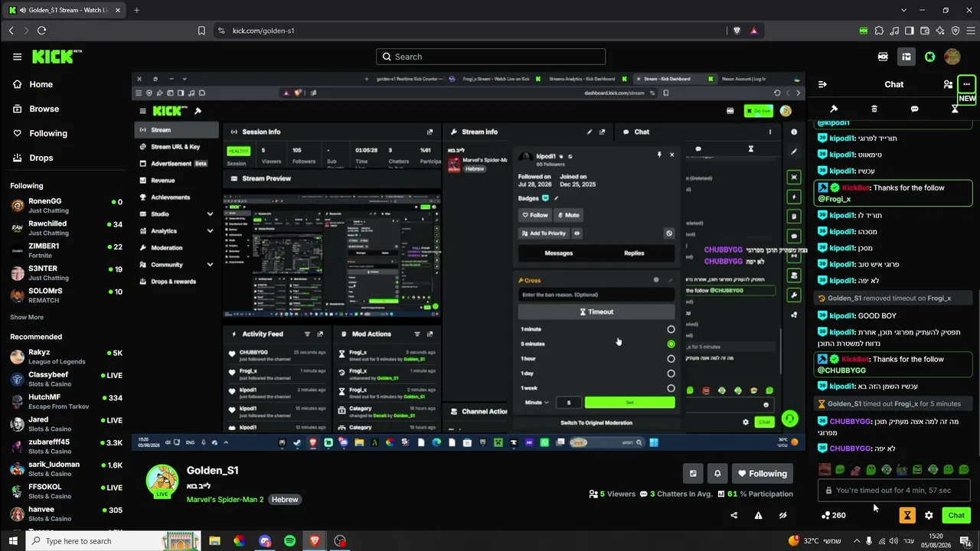The height and width of the screenshot is (551, 980).
Task: Open the browser extensions puzzle icon
Action: point(879,31)
